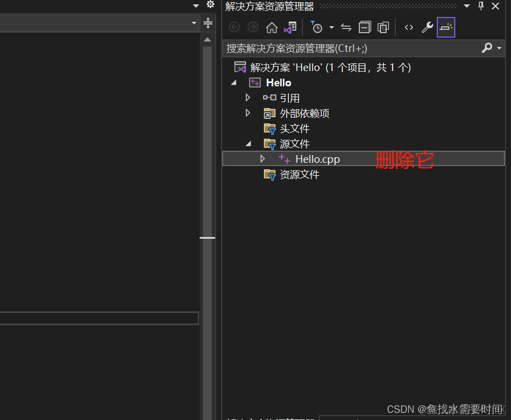
Task: Click the editor scrollbar up arrow
Action: coord(207,39)
